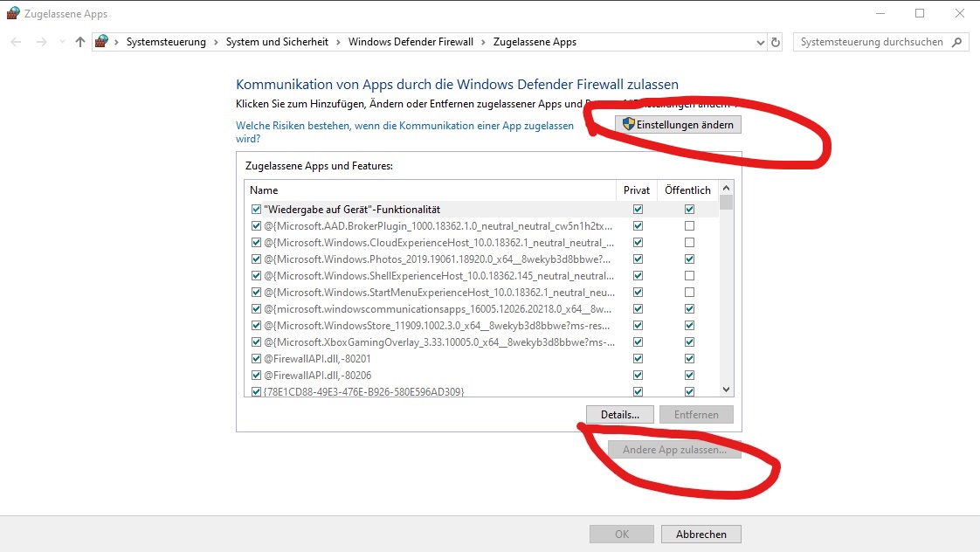This screenshot has height=552, width=980.
Task: Navigate to Windows Defender Firewall breadcrumb
Action: point(411,42)
